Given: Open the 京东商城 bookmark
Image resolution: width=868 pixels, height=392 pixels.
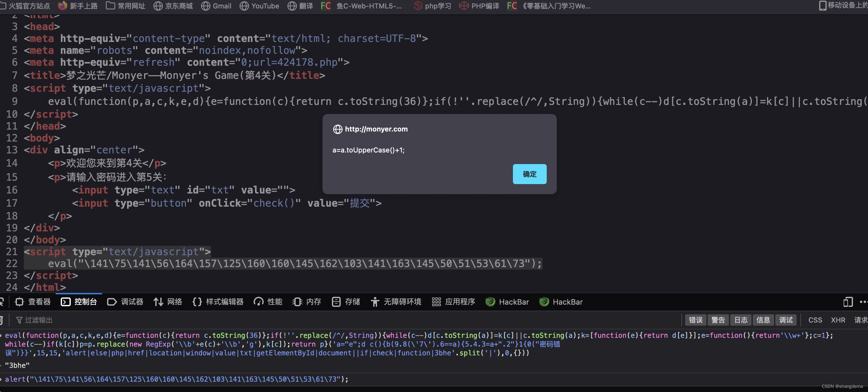Looking at the screenshot, I should (173, 6).
